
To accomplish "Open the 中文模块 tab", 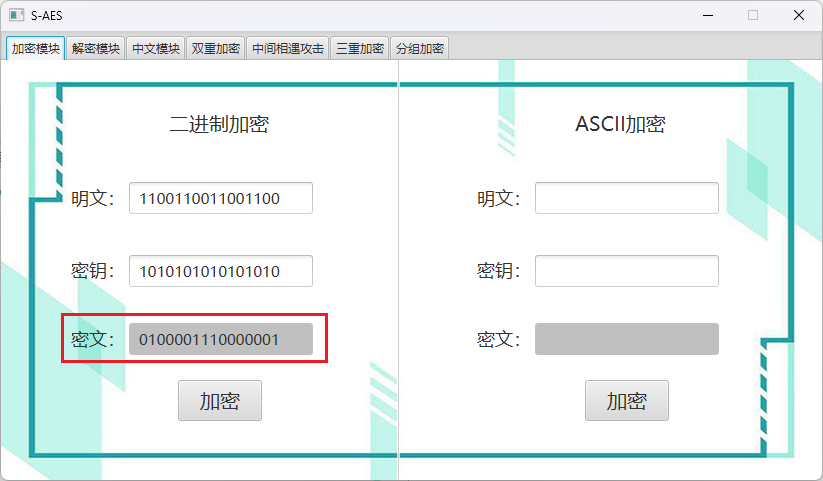I will coord(156,48).
